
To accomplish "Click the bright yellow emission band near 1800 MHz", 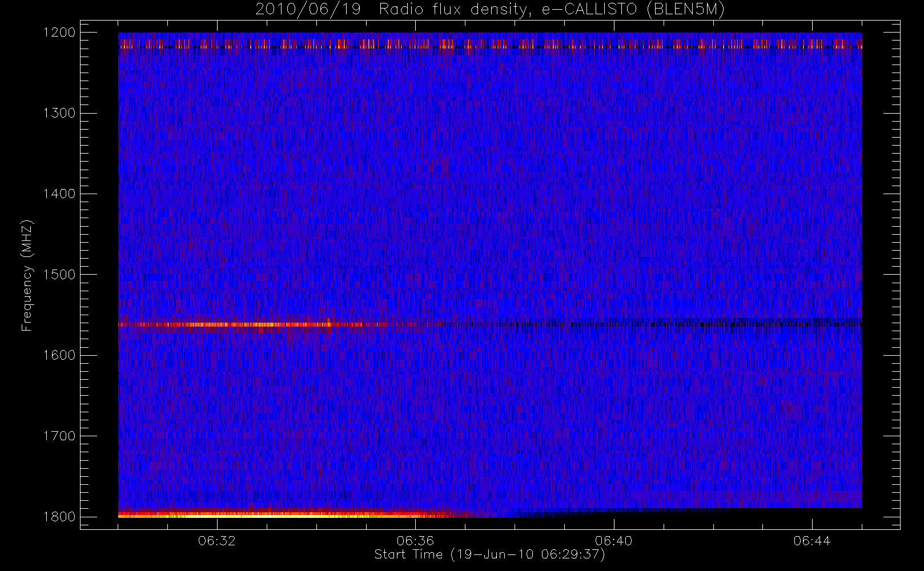I will click(291, 514).
